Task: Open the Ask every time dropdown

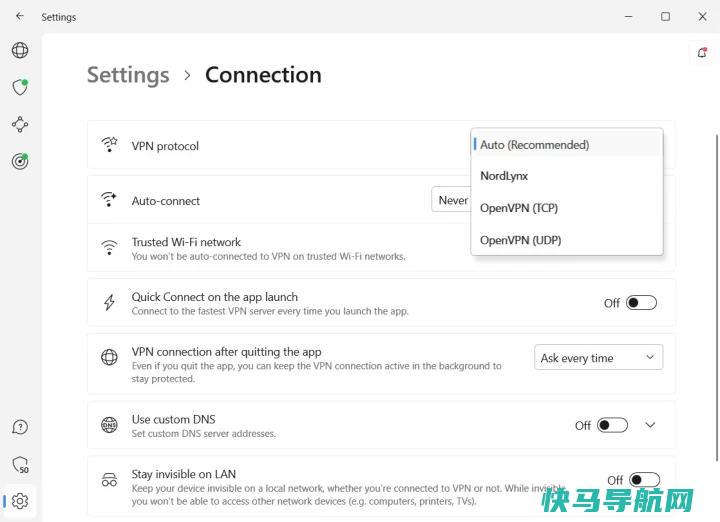Action: 598,357
